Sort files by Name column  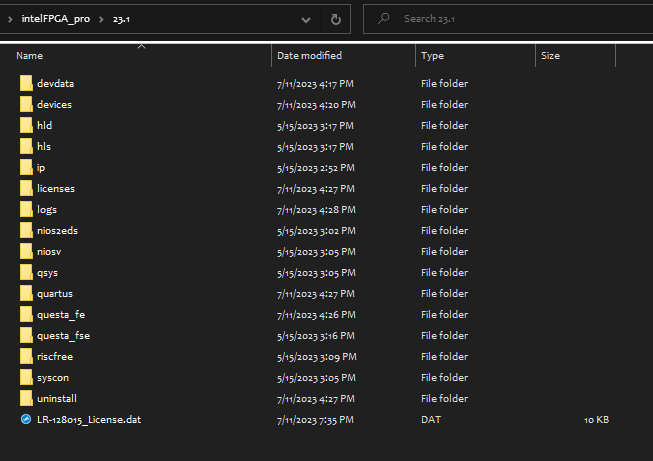[x=30, y=56]
